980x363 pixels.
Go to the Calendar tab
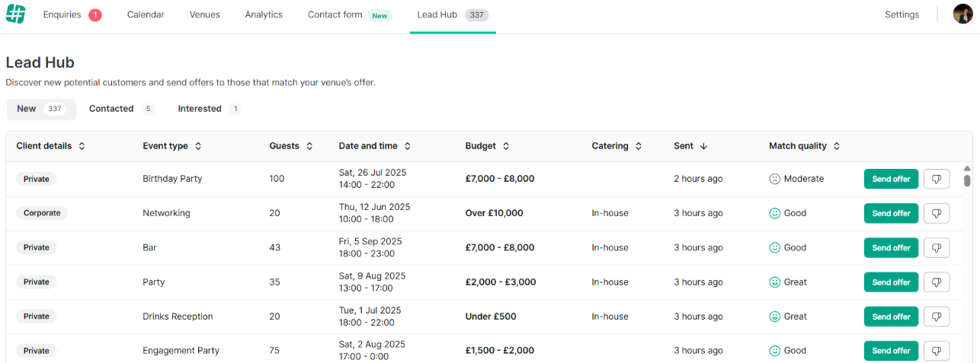[146, 15]
